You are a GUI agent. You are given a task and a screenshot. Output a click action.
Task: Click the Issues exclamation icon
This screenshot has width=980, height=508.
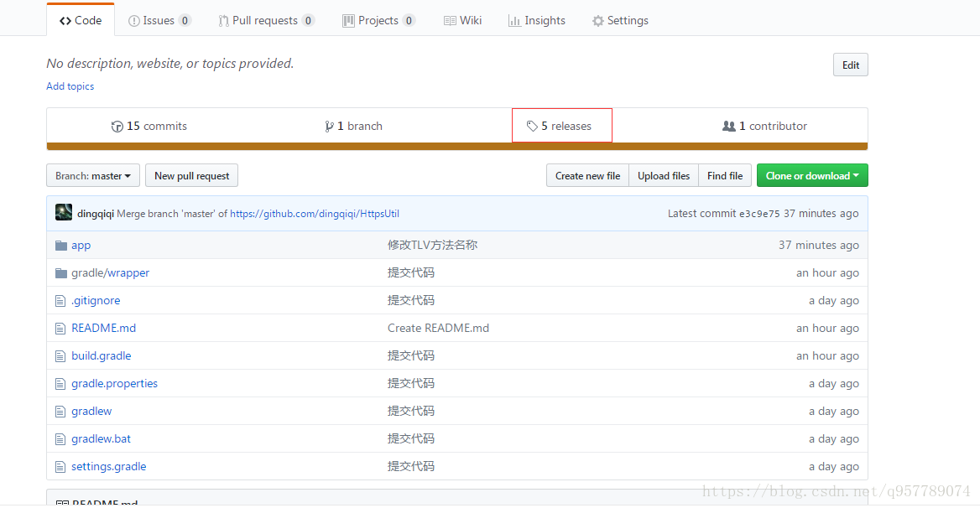(133, 21)
